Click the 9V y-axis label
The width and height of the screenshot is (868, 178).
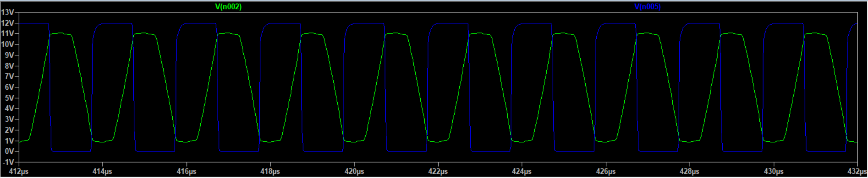click(10, 55)
